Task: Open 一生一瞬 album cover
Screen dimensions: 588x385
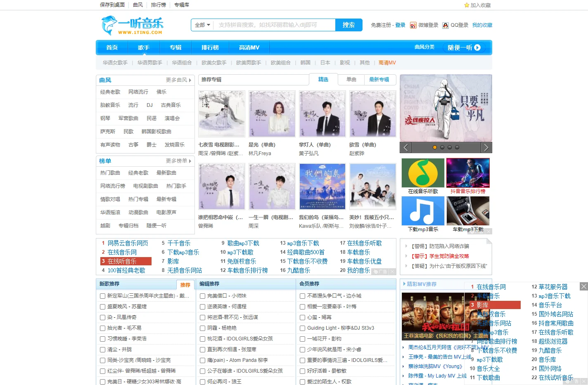Action: 272,187
